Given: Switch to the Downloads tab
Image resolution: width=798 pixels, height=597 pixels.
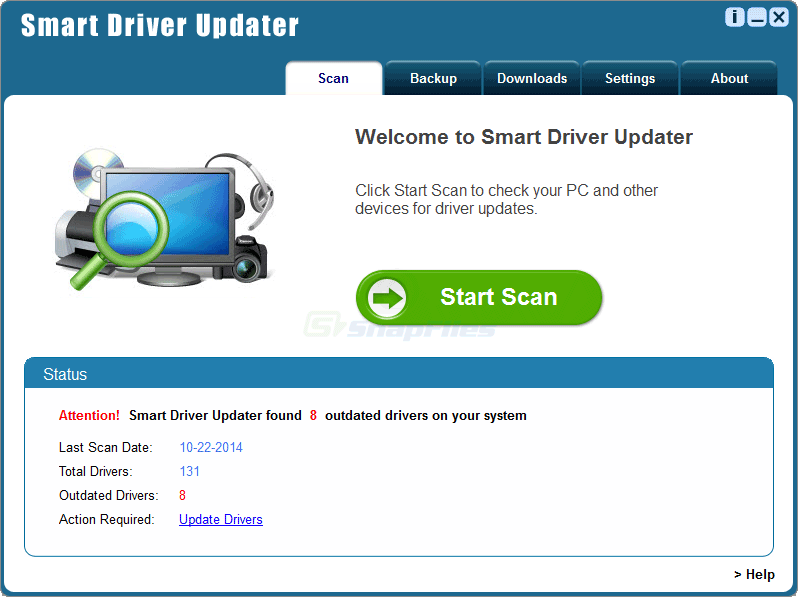Looking at the screenshot, I should point(531,78).
